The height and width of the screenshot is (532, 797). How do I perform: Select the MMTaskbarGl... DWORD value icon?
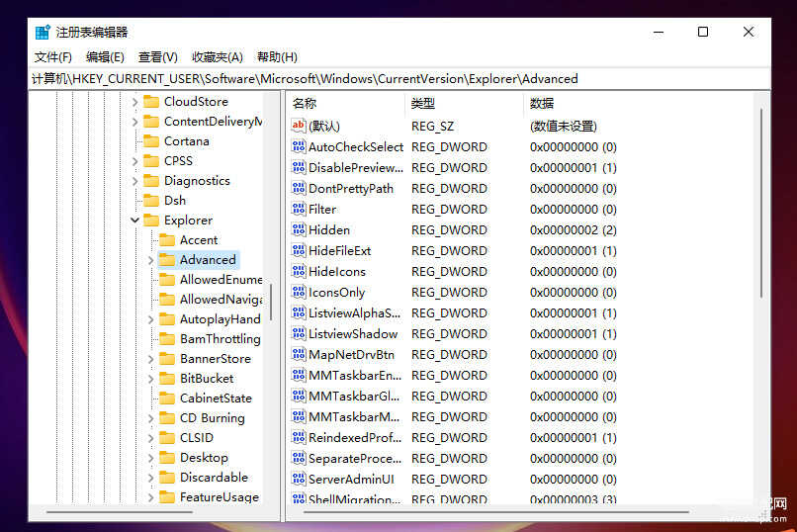point(299,396)
